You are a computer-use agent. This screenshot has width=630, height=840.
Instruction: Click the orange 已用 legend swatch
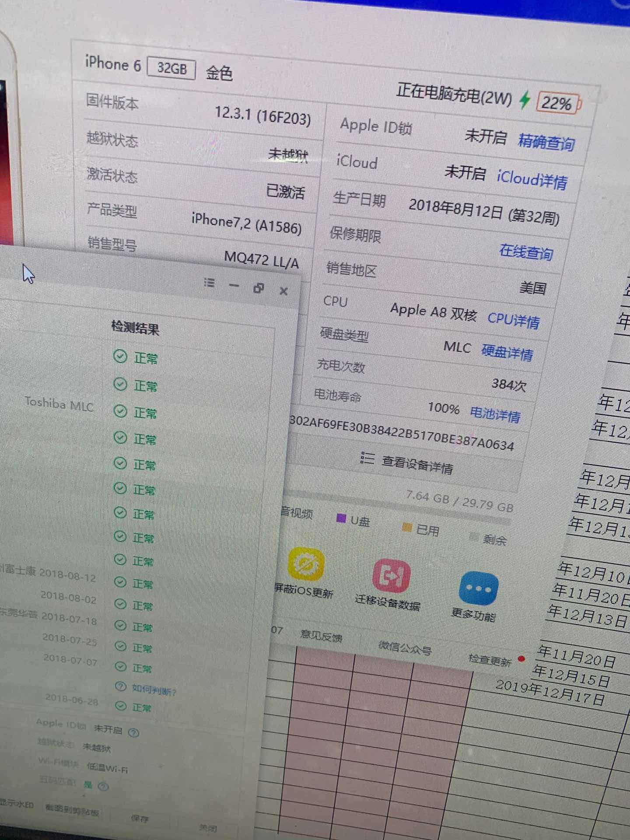point(407,527)
